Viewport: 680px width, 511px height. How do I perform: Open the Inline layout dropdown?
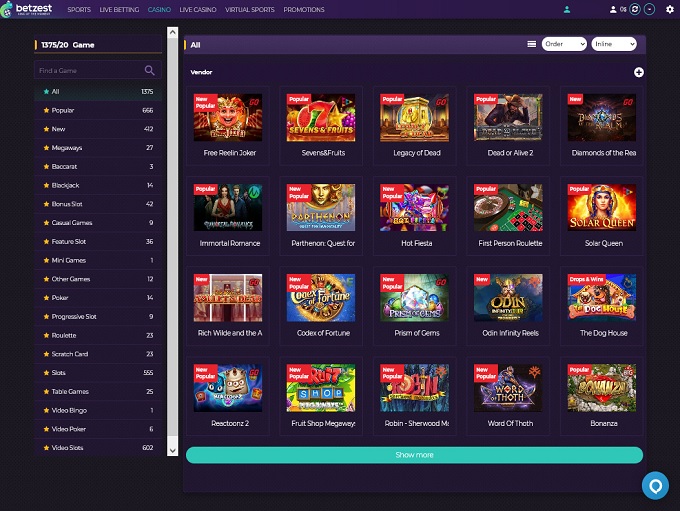tap(614, 44)
